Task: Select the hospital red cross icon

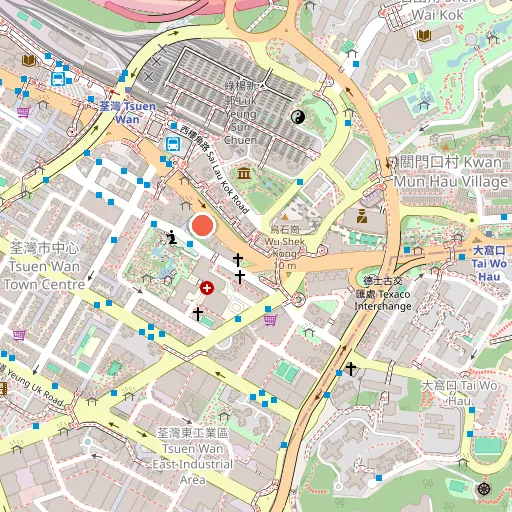Action: pyautogui.click(x=207, y=288)
